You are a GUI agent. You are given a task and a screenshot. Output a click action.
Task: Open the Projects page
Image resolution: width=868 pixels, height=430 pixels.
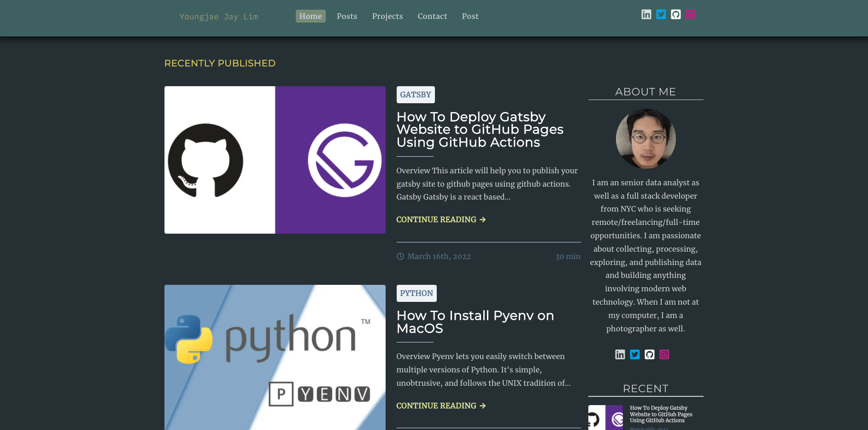pos(387,16)
